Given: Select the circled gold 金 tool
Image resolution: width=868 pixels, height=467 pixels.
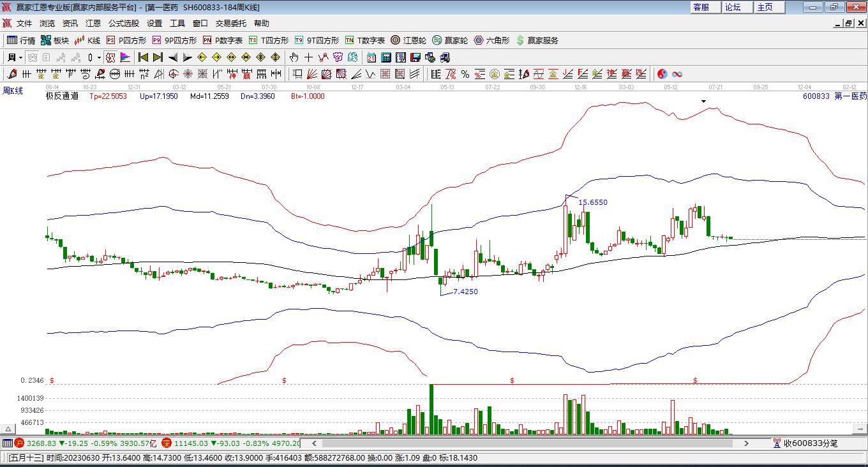Looking at the screenshot, I should point(495,74).
